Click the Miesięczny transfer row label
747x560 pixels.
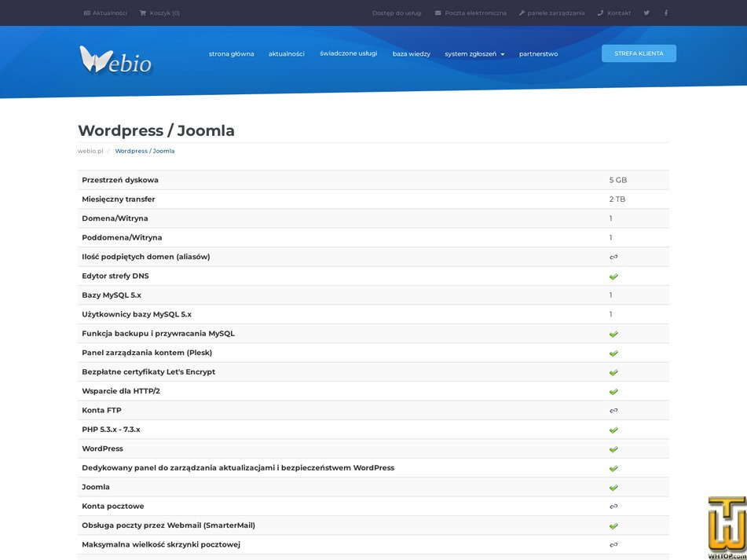pyautogui.click(x=118, y=199)
